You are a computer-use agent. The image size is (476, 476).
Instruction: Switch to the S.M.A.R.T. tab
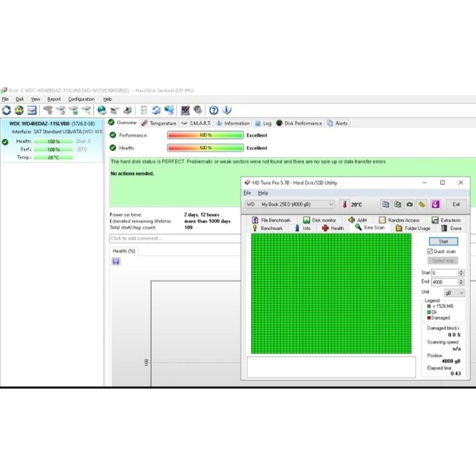tap(196, 123)
